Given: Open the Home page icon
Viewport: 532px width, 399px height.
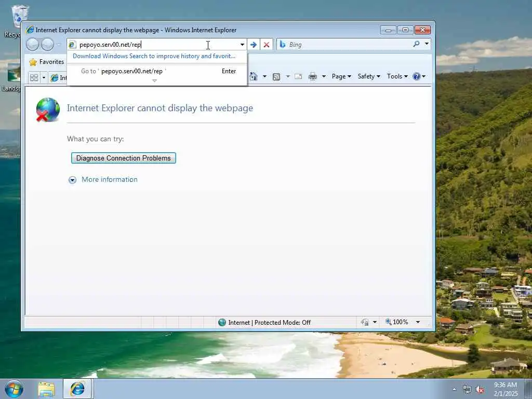Looking at the screenshot, I should pos(254,76).
